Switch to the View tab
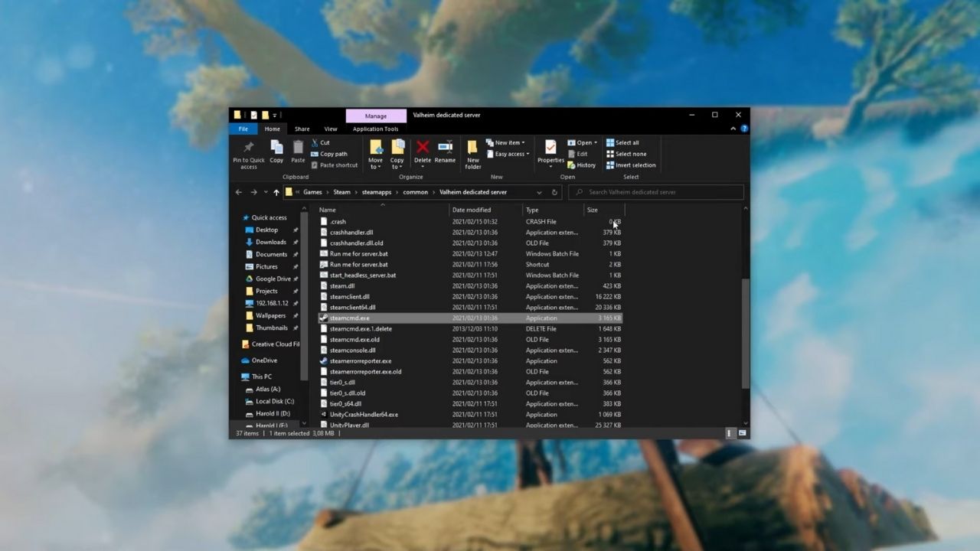 [330, 129]
